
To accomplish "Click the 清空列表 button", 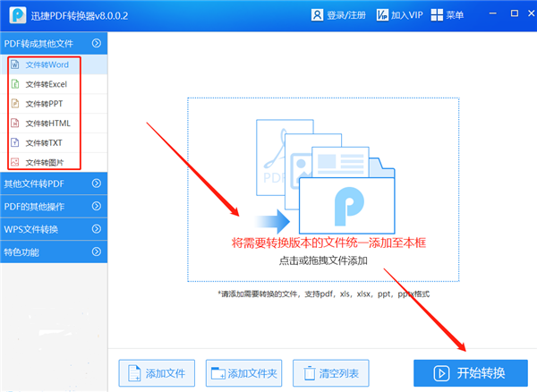I will [331, 373].
